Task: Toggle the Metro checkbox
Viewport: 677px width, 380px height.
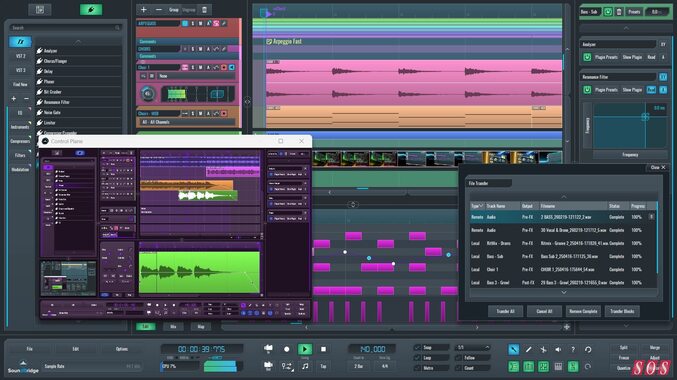Action: click(417, 368)
